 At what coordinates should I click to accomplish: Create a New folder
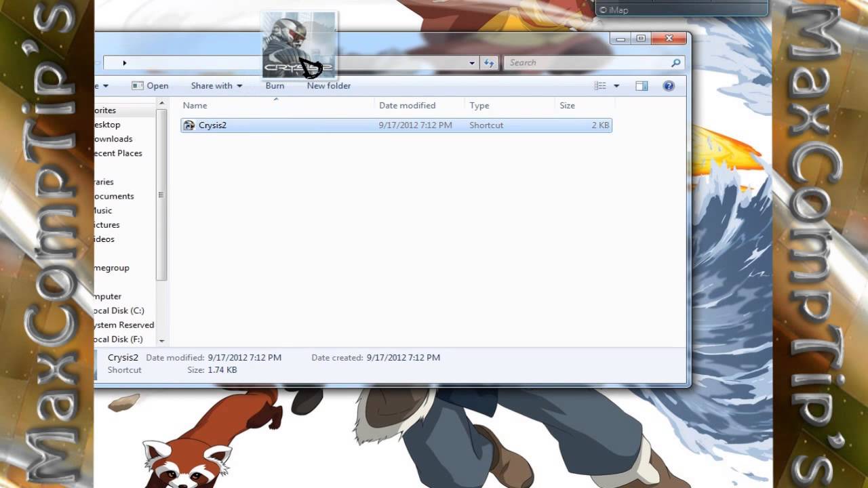point(329,85)
